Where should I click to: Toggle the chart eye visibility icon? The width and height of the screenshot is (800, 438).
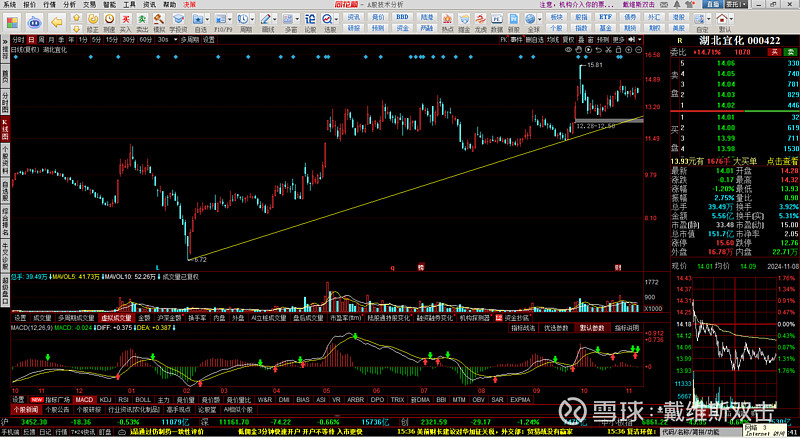[x=568, y=50]
